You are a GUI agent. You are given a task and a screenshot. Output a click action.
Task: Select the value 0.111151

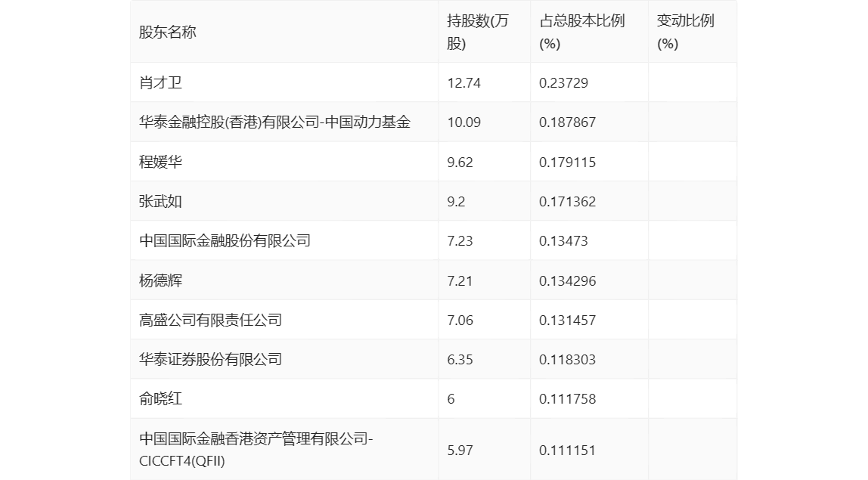click(x=567, y=450)
